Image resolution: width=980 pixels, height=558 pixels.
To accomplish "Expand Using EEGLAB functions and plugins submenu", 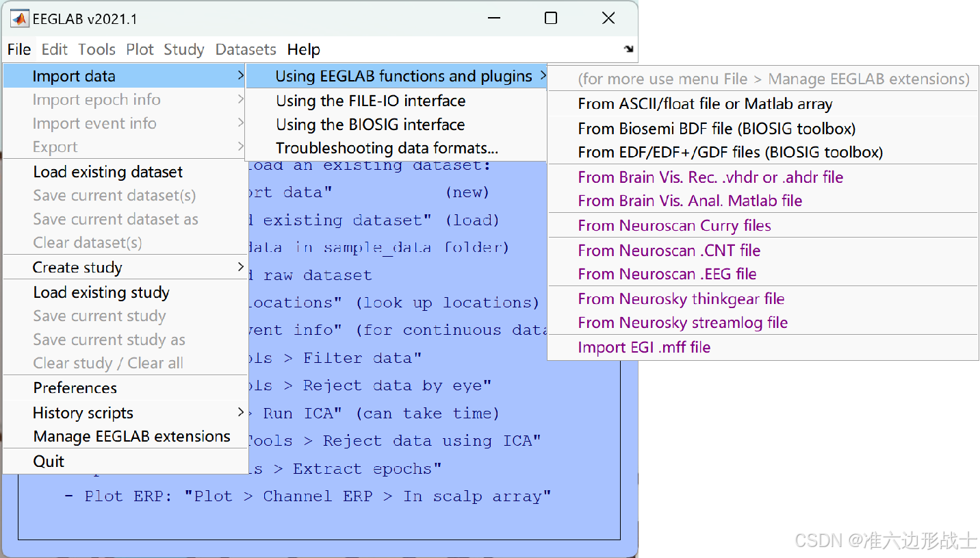I will (x=396, y=76).
